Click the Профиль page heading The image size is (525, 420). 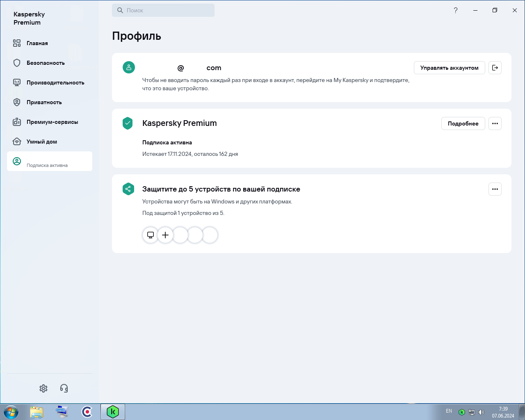137,36
